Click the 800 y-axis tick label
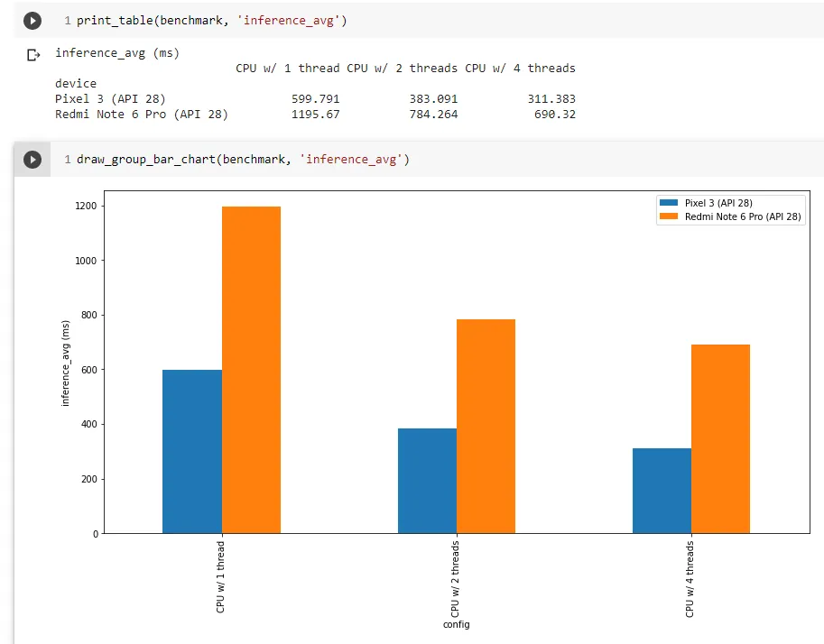The image size is (824, 644). point(89,315)
